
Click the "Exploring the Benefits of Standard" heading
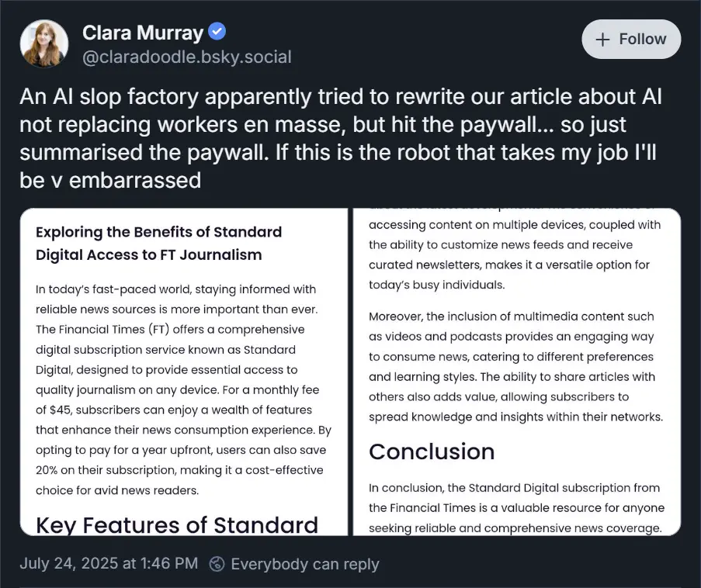(158, 232)
